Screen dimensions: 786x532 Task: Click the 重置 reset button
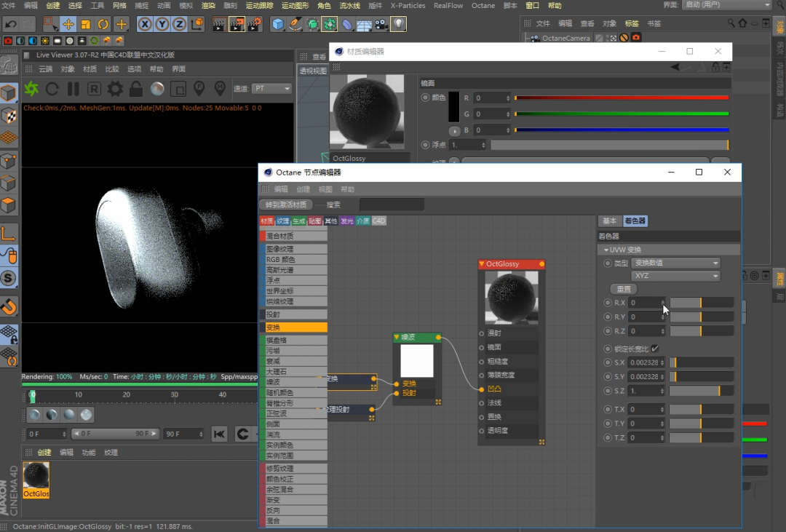tap(624, 290)
